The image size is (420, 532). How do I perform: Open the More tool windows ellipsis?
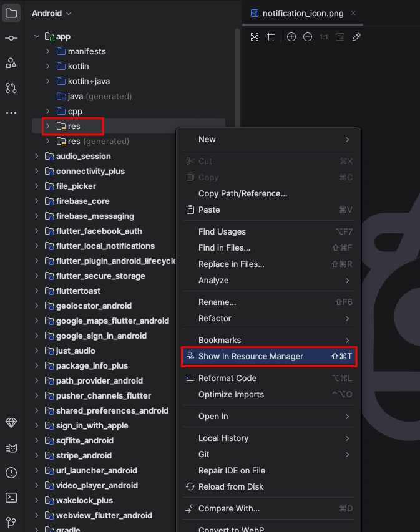click(x=11, y=113)
